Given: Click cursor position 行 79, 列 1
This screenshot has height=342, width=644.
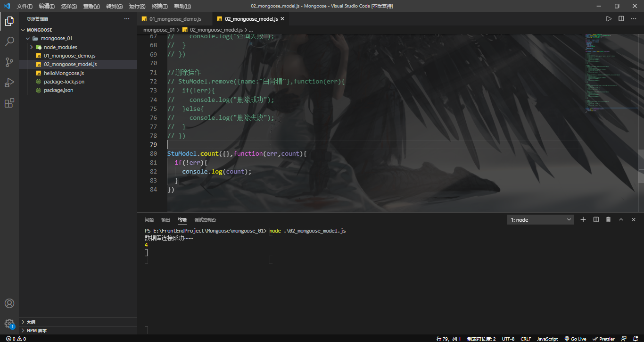Looking at the screenshot, I should point(449,339).
